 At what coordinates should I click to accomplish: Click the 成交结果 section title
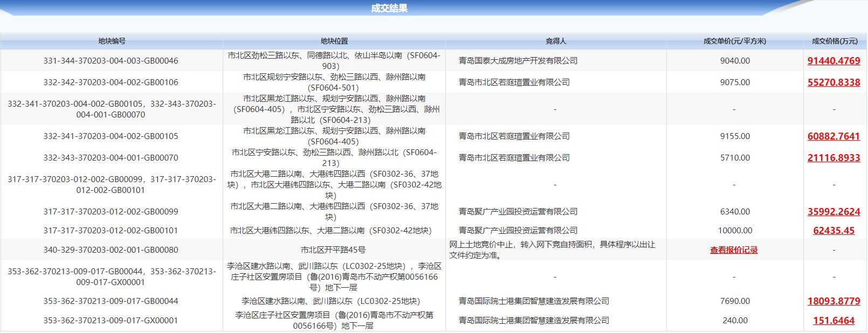(389, 8)
